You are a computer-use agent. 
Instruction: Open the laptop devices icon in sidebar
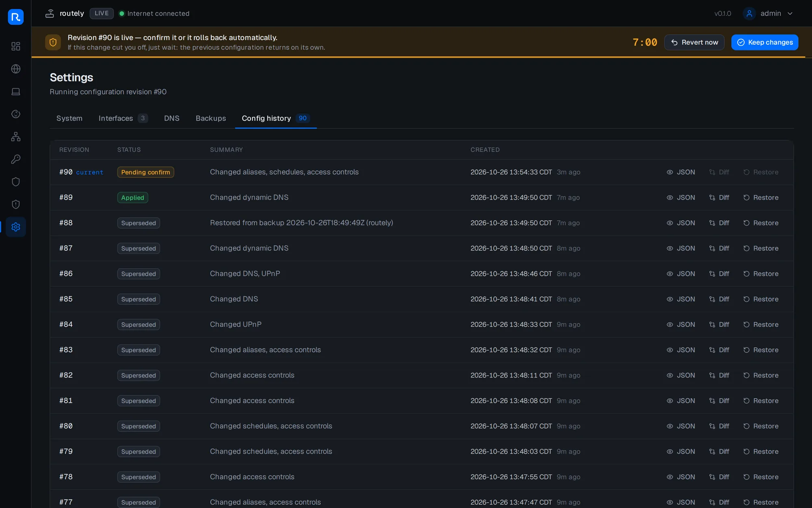click(x=15, y=91)
